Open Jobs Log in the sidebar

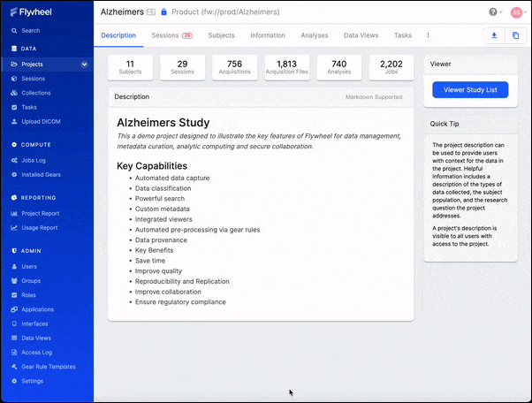34,160
